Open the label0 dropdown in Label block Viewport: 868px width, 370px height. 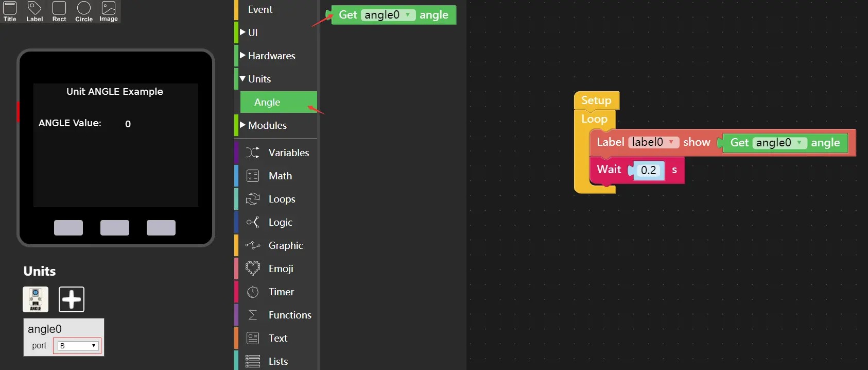653,142
